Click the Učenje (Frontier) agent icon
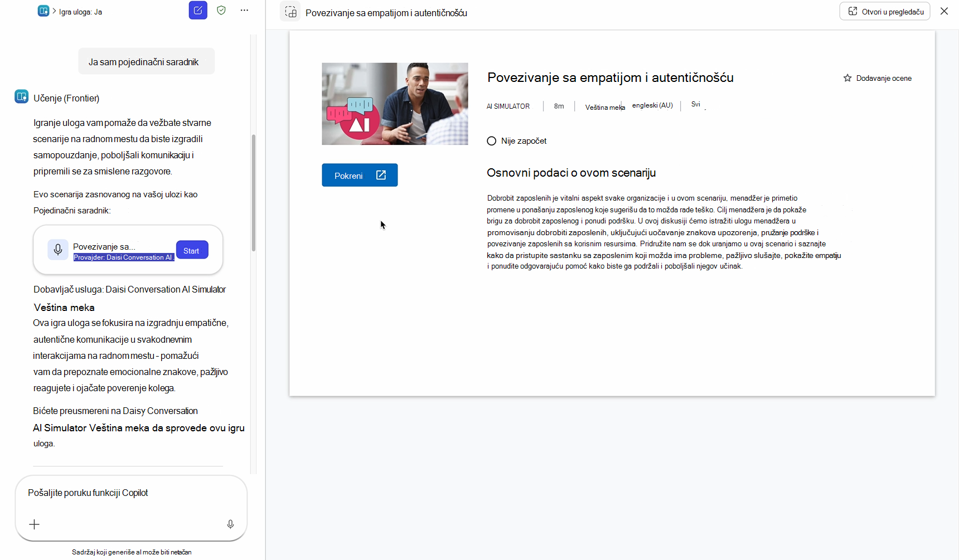Image resolution: width=959 pixels, height=560 pixels. (x=21, y=97)
